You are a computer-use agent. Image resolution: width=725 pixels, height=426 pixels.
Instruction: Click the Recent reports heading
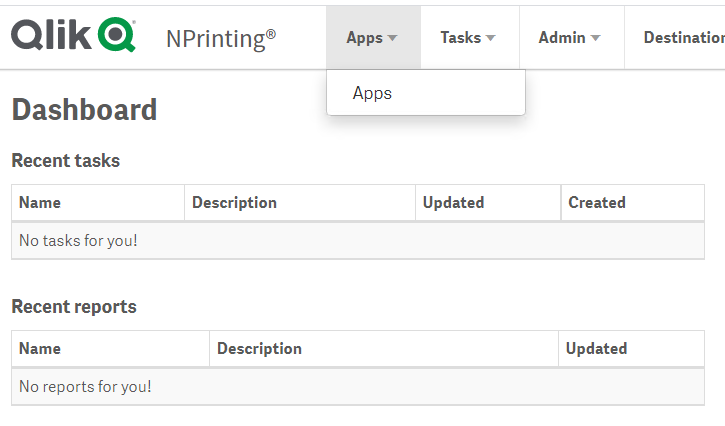click(74, 307)
